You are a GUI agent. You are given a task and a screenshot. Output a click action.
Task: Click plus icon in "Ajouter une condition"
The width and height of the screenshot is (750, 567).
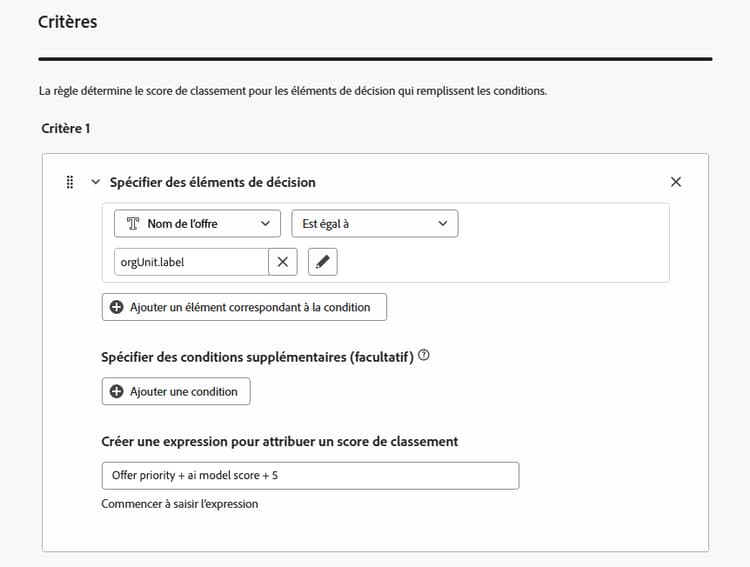(117, 391)
